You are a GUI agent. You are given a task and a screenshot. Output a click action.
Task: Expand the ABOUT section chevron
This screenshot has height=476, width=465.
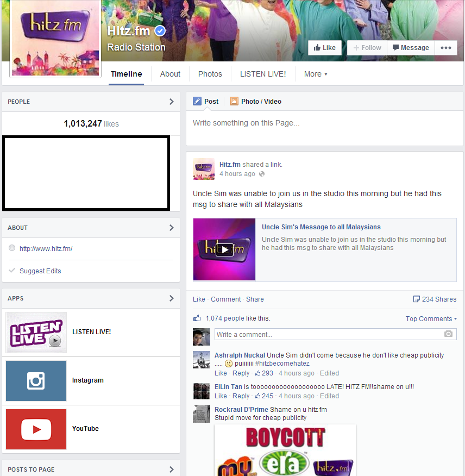click(x=172, y=228)
